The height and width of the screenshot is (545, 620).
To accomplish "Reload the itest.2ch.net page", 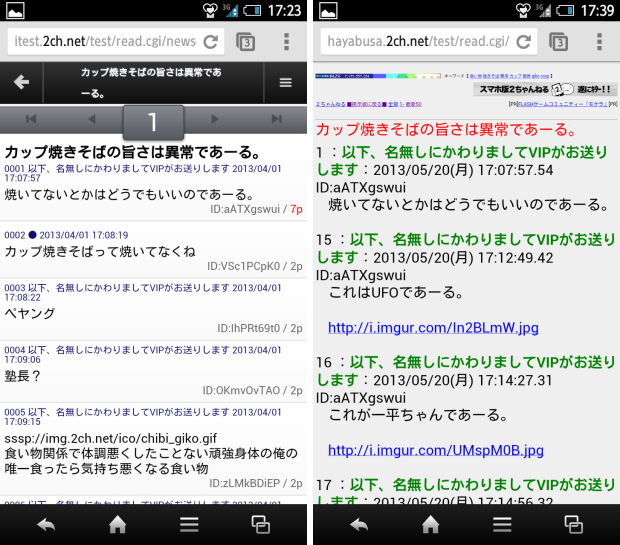I will click(x=210, y=42).
